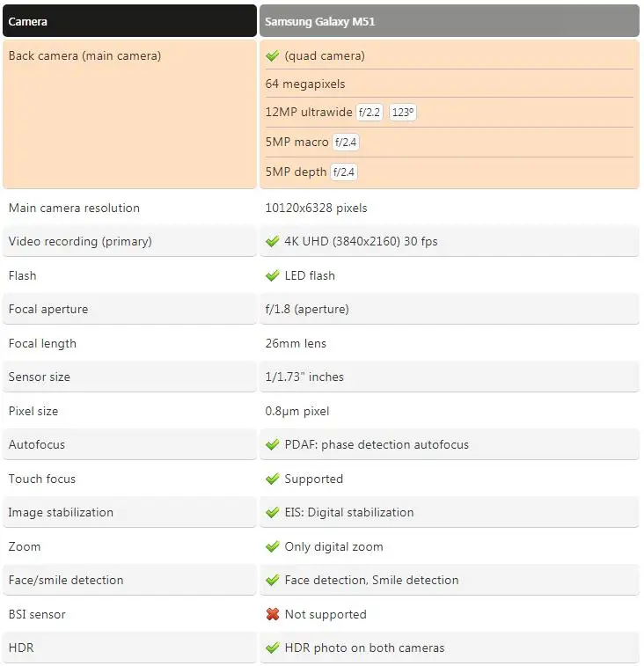Click the f/2.2 aperture badge
The image size is (644, 666).
[x=370, y=113]
